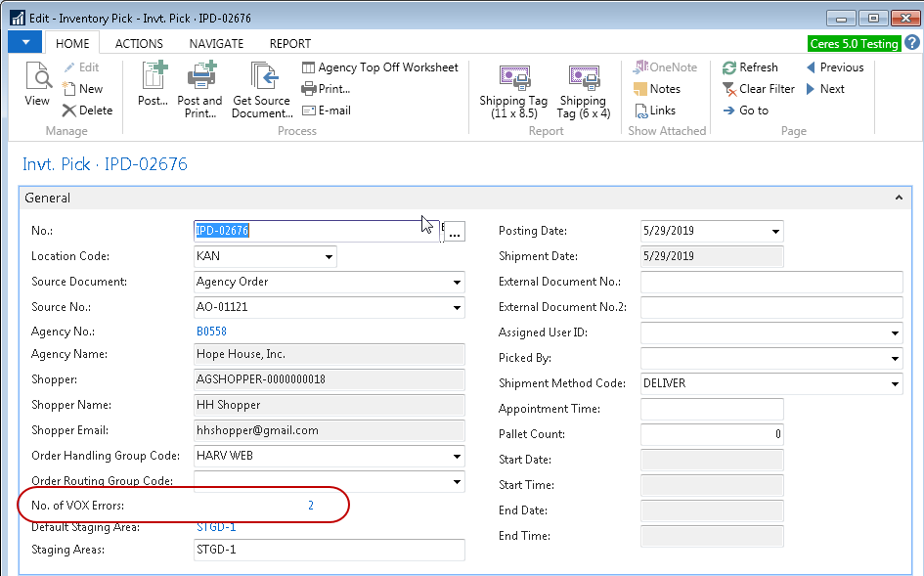Expand the Shipment Method Code dropdown
924x576 pixels.
tap(895, 384)
